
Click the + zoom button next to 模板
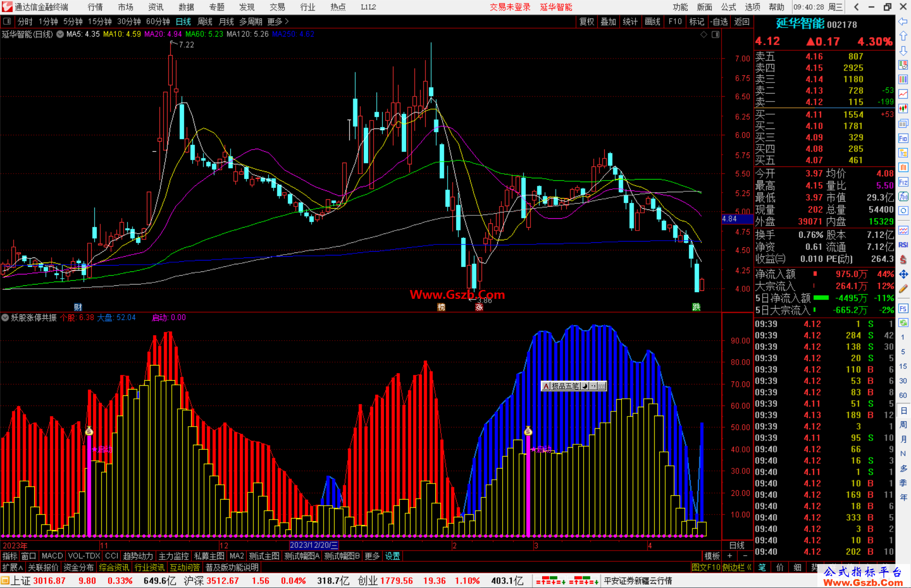coord(730,556)
